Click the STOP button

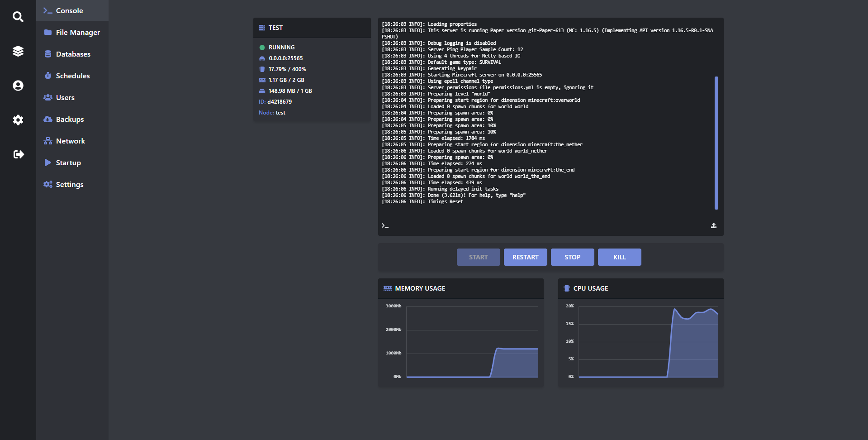pyautogui.click(x=573, y=257)
